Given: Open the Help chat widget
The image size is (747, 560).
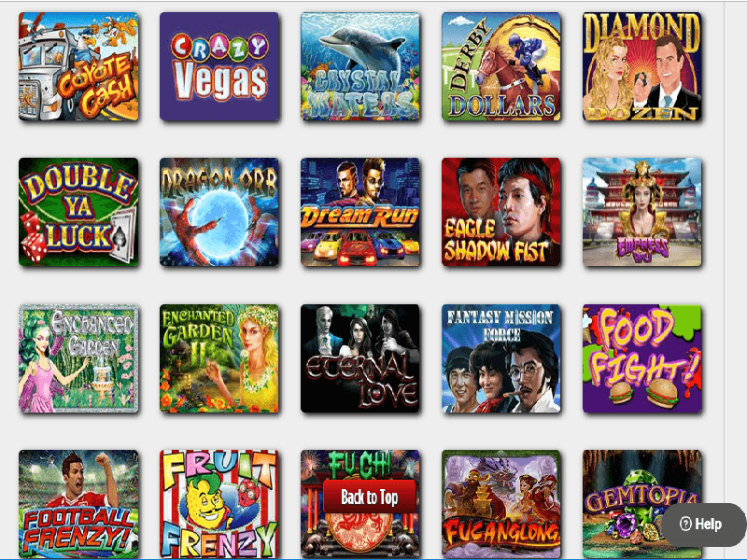Looking at the screenshot, I should pos(704,525).
